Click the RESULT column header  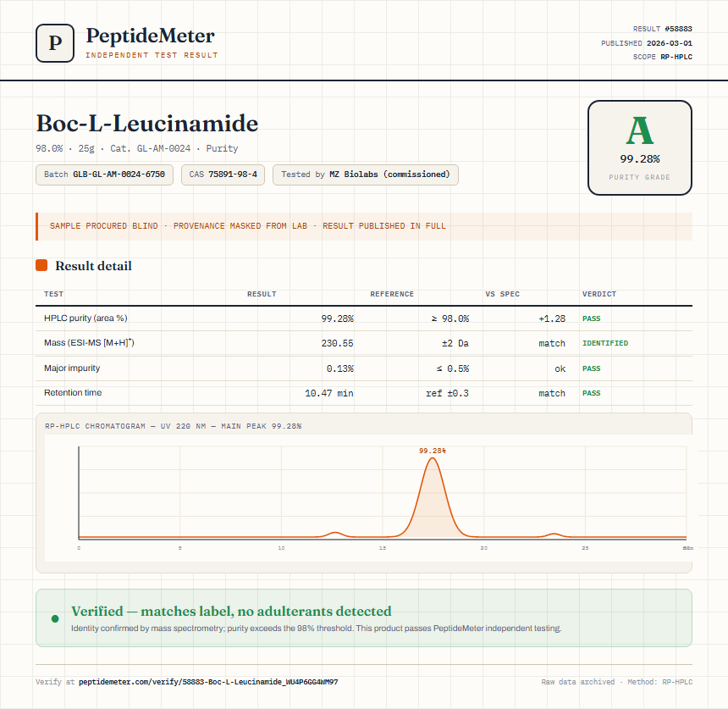pyautogui.click(x=262, y=294)
